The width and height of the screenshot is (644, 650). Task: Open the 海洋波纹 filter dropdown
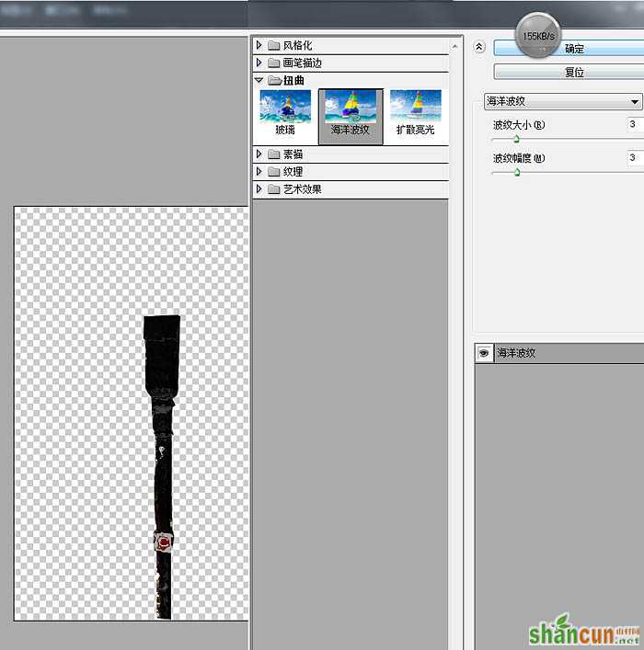[563, 101]
